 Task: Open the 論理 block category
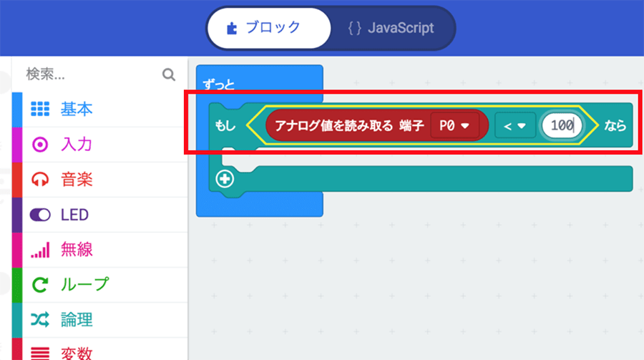[x=77, y=319]
